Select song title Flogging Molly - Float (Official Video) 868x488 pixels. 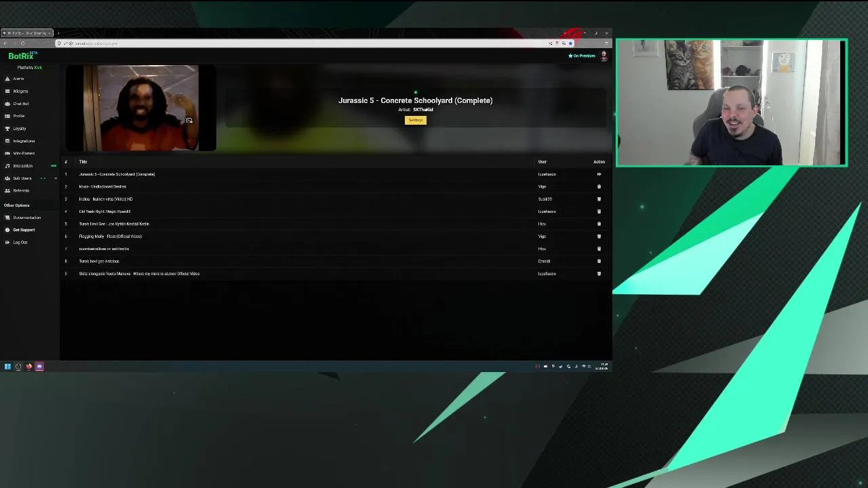(110, 237)
